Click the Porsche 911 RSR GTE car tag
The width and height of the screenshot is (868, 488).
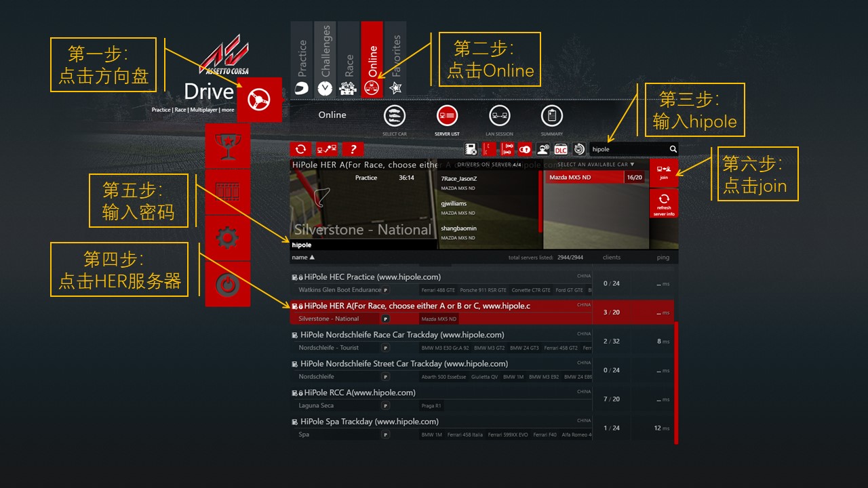click(x=483, y=290)
